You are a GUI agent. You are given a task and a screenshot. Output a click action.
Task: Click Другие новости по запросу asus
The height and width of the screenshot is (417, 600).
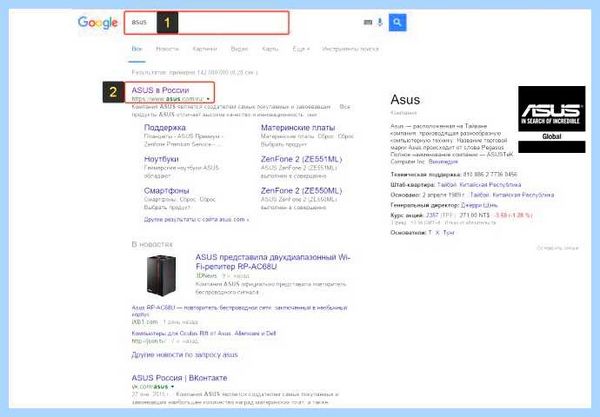pyautogui.click(x=184, y=355)
